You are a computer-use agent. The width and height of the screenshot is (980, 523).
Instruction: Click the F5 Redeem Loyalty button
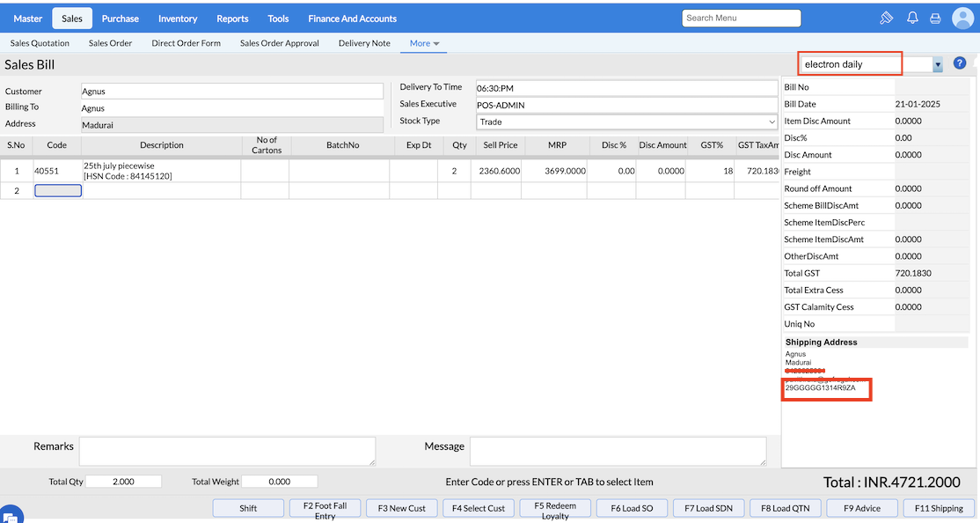[x=555, y=508]
